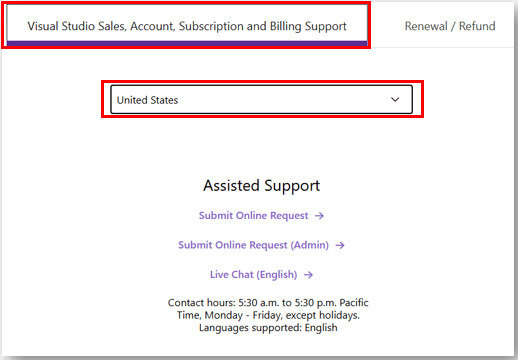Click the chevron arrow in country selector

pos(395,99)
